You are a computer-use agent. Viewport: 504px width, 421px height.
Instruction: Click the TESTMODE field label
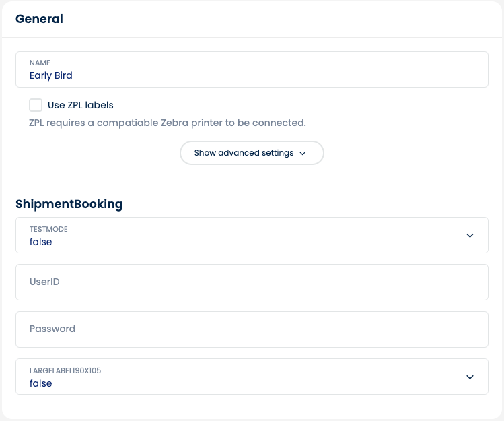click(48, 229)
